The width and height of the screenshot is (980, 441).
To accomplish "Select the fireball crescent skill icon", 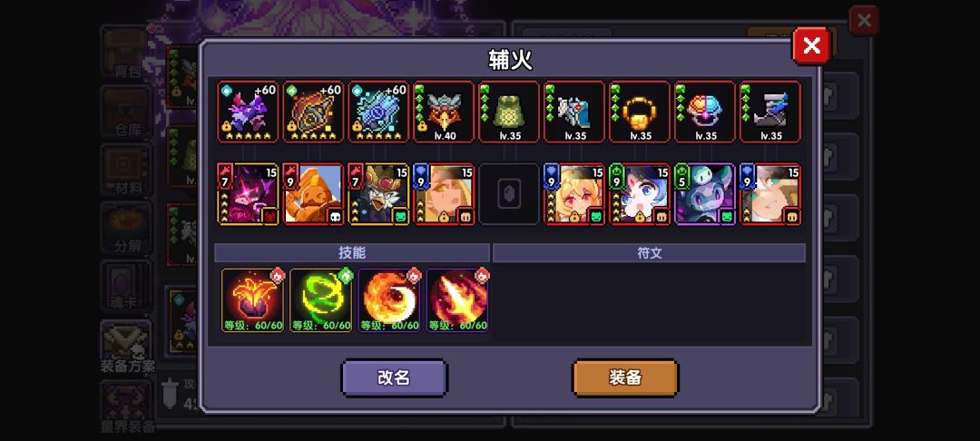I will 388,300.
